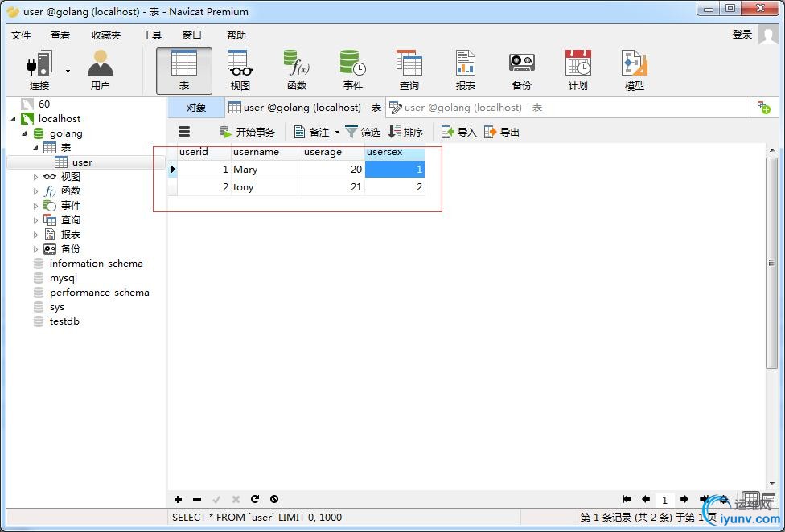The width and height of the screenshot is (785, 532).
Task: Switch to the active user @golang table tab
Action: click(305, 108)
